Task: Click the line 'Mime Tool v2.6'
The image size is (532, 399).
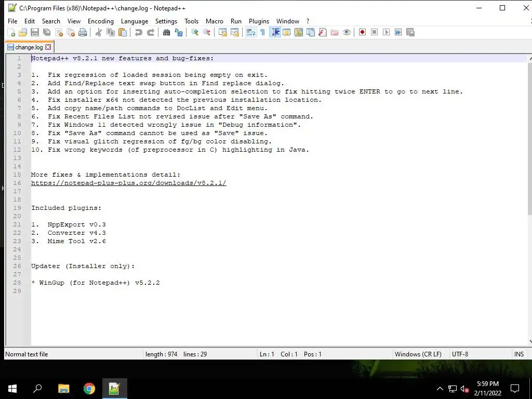Action: [77, 241]
